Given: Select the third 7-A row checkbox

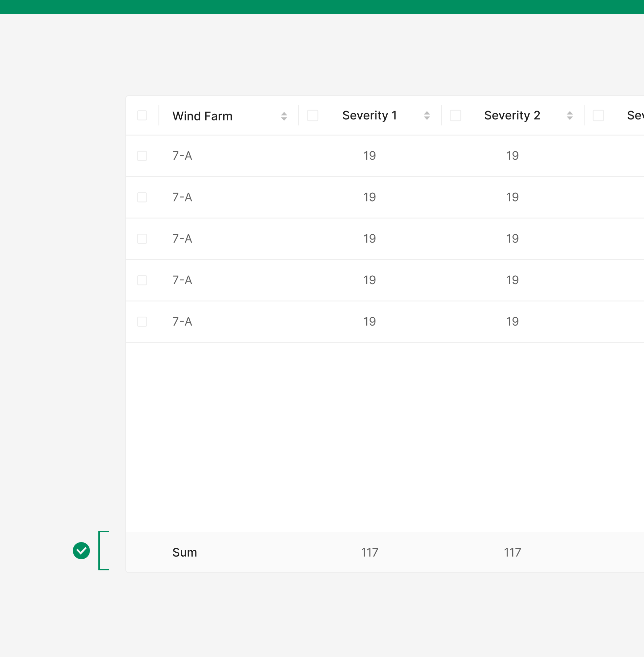Looking at the screenshot, I should pos(142,239).
